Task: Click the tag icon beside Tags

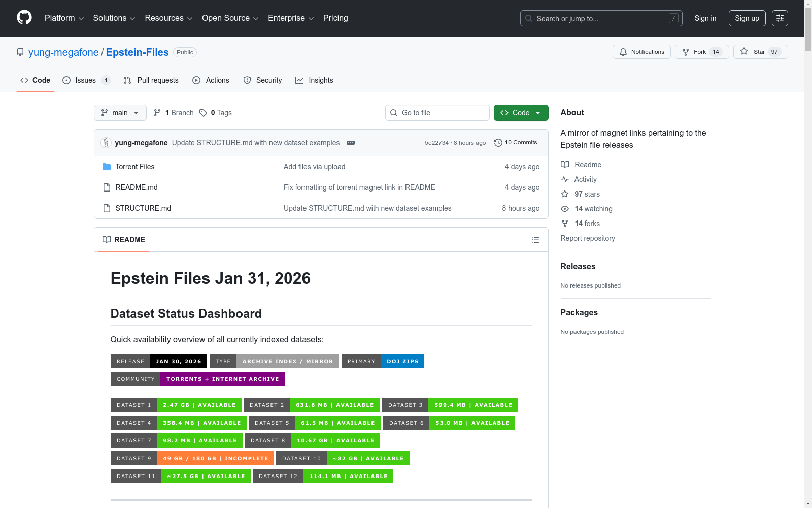Action: coord(203,113)
